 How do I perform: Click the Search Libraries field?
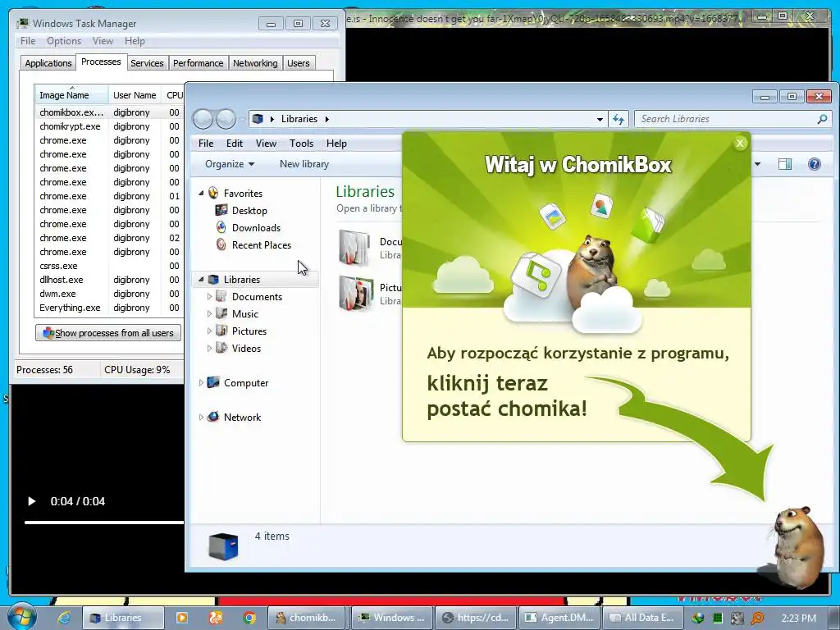click(x=733, y=119)
